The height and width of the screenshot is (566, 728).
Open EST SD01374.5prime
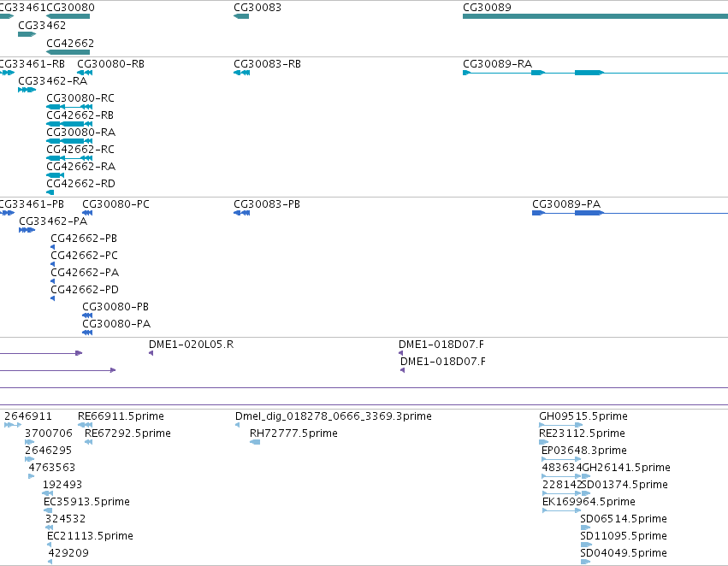(x=625, y=485)
